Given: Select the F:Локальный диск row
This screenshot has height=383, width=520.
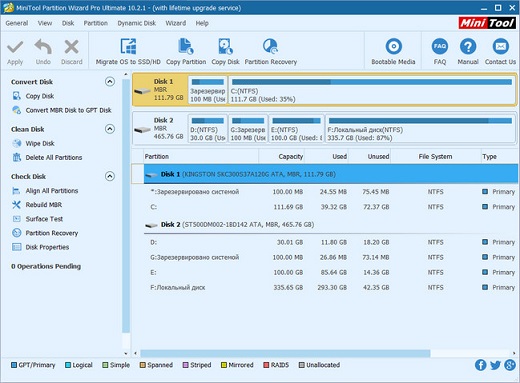Looking at the screenshot, I should point(331,287).
